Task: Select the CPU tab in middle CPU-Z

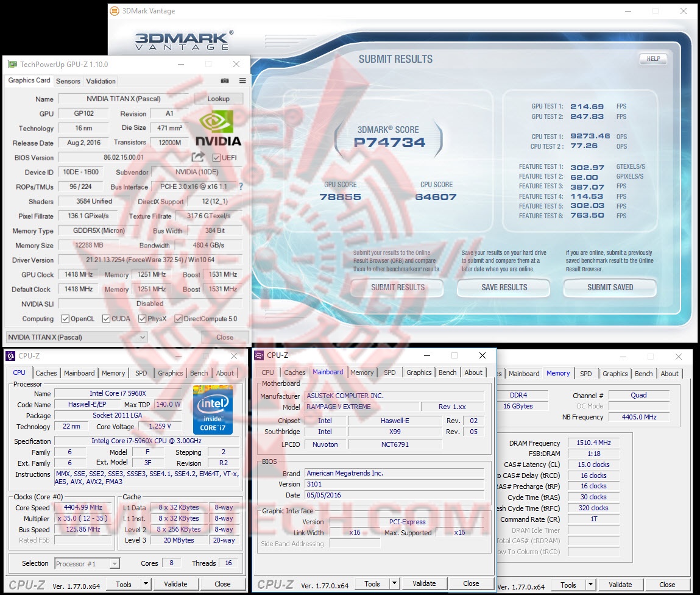Action: click(x=268, y=372)
